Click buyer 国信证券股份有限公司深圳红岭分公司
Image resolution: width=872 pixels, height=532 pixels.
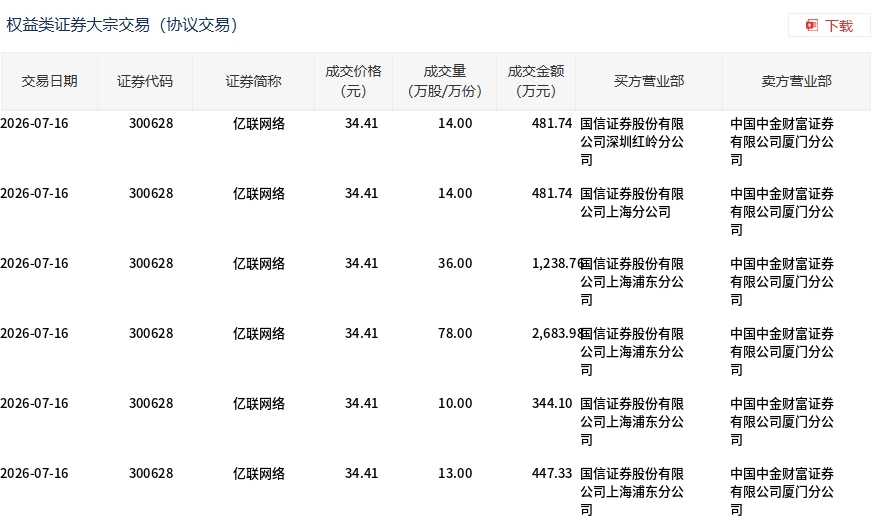click(x=632, y=142)
